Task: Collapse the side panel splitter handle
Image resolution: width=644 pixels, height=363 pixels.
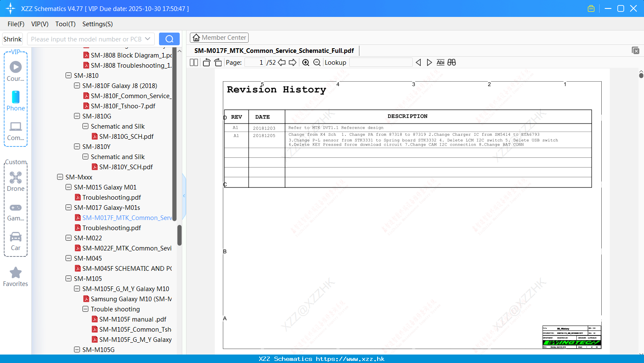Action: [x=184, y=195]
